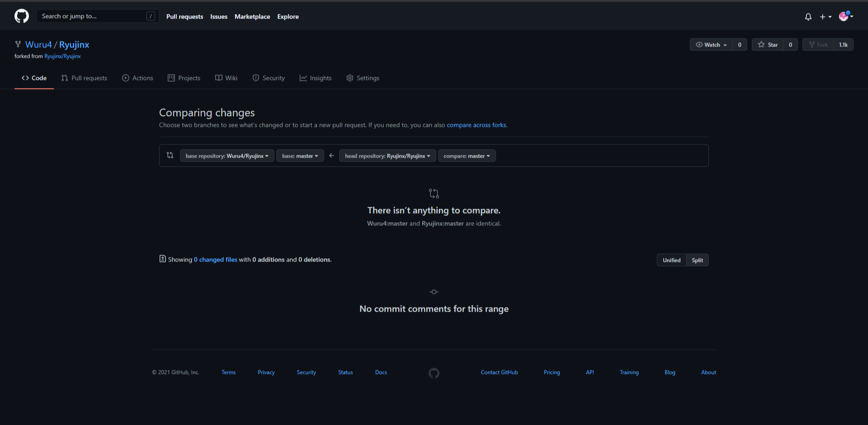Click the watchers count 0
868x425 pixels.
(740, 45)
